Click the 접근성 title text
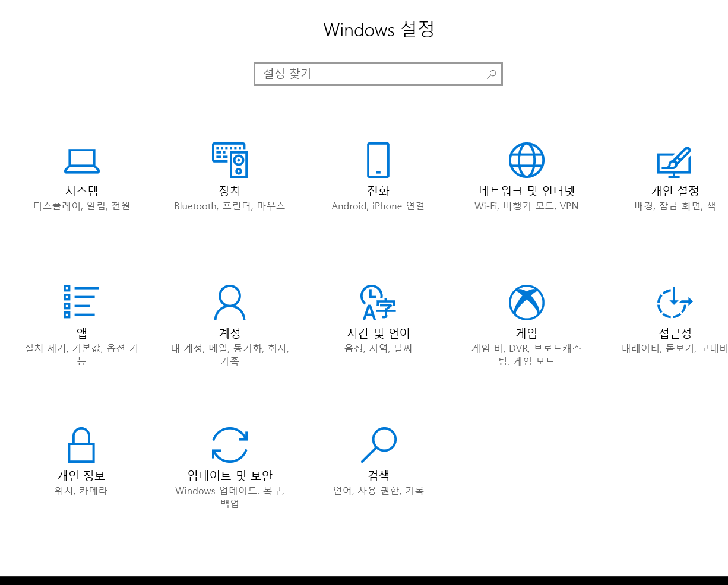Viewport: 728px width, 585px height. click(675, 333)
